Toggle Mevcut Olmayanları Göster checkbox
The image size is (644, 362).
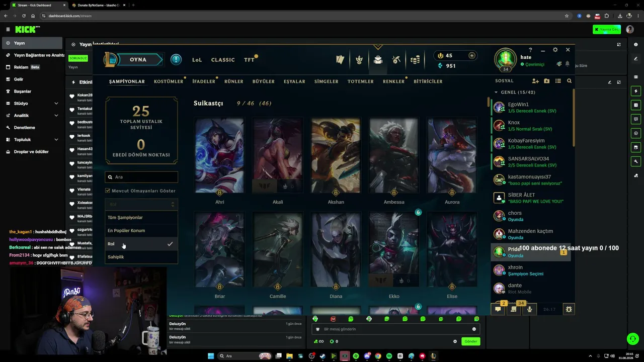(x=108, y=191)
